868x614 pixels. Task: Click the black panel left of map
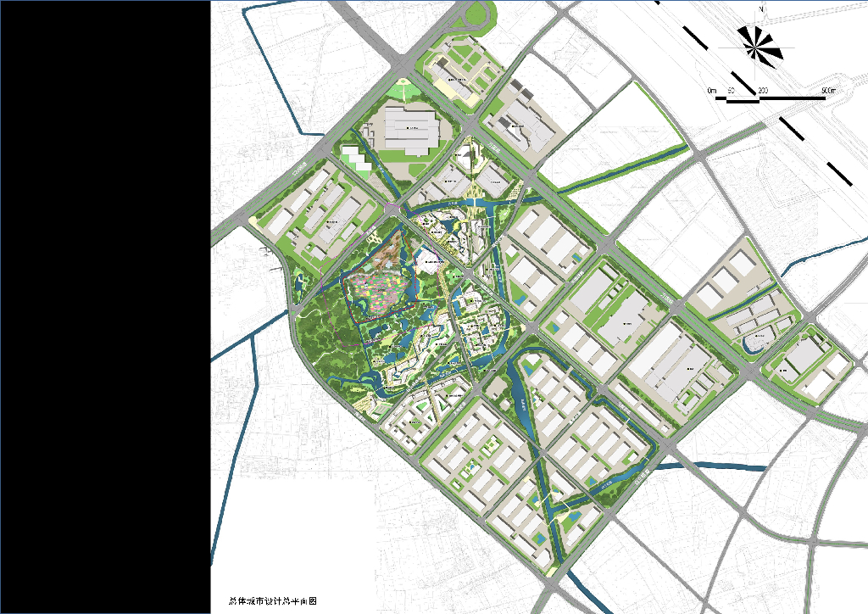(105, 307)
